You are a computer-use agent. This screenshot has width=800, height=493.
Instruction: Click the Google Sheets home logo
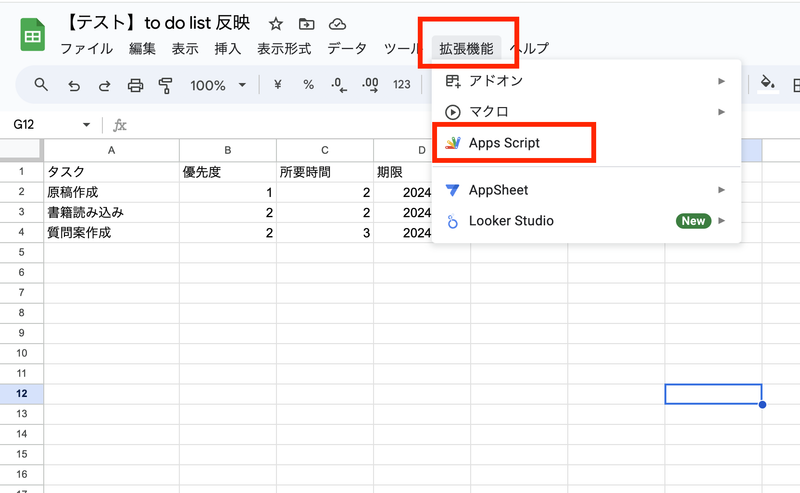[x=33, y=34]
